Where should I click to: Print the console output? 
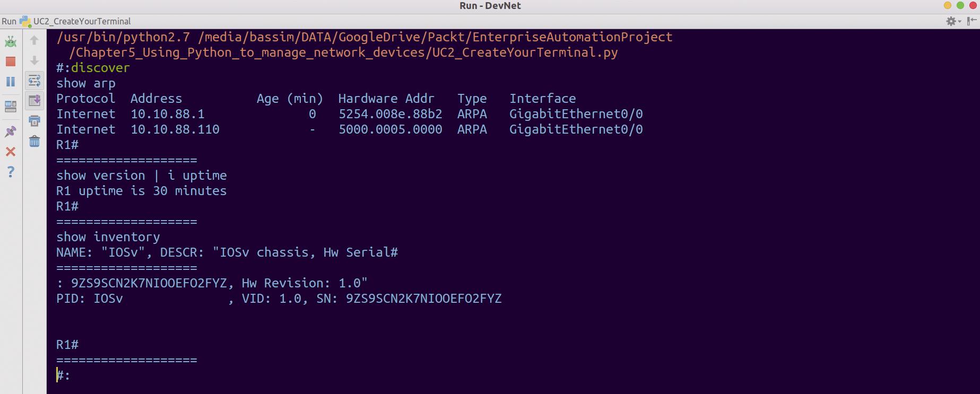click(34, 121)
